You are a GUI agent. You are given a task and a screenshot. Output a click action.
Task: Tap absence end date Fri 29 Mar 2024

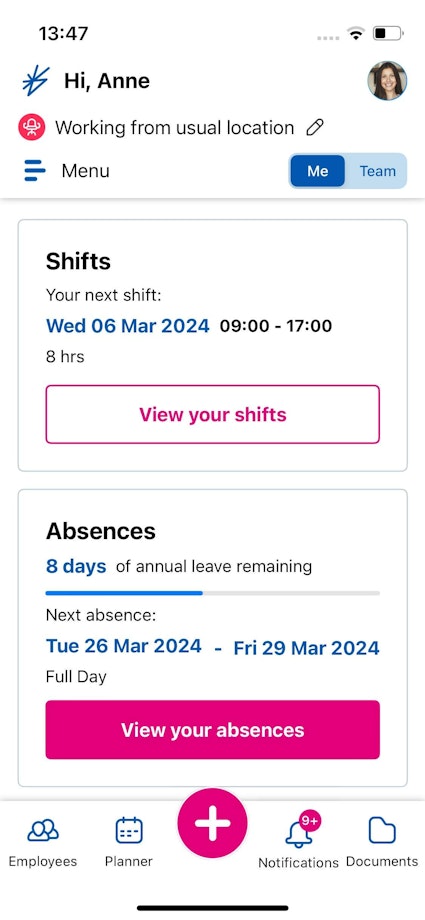tap(306, 648)
